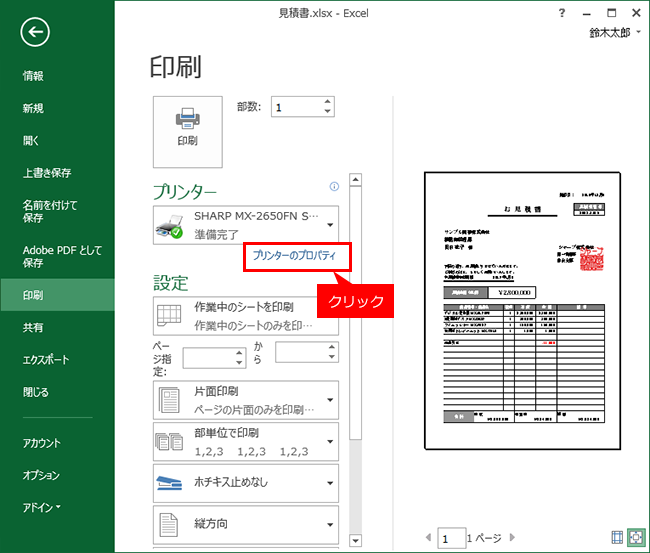Screen dimensions: 650x553
Task: Click the help question mark icon
Action: pos(562,13)
